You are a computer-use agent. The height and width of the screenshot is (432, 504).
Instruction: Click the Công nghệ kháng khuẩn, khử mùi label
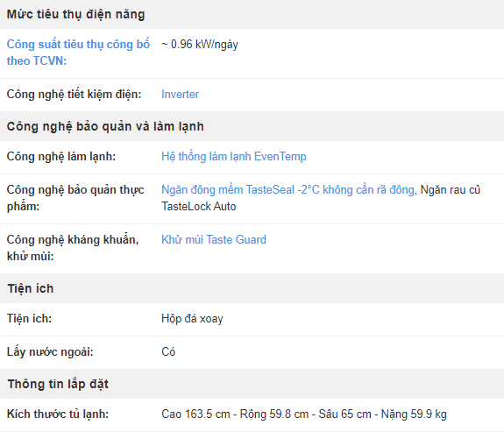pos(73,248)
